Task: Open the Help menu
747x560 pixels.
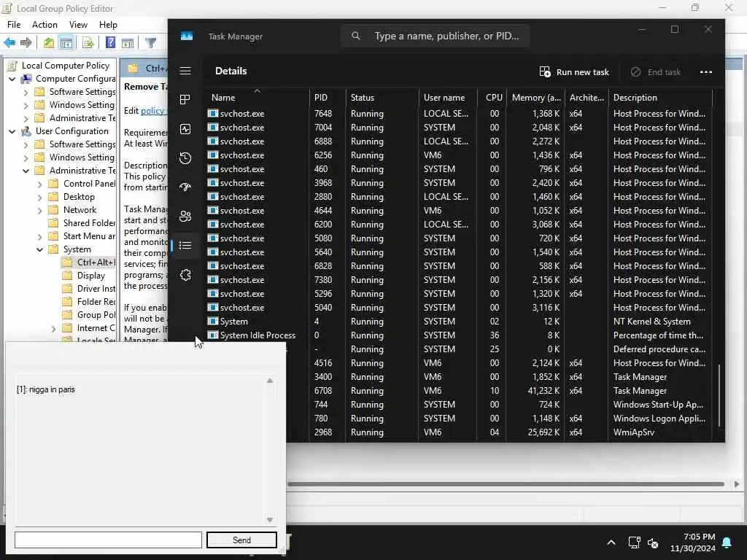Action: (108, 24)
